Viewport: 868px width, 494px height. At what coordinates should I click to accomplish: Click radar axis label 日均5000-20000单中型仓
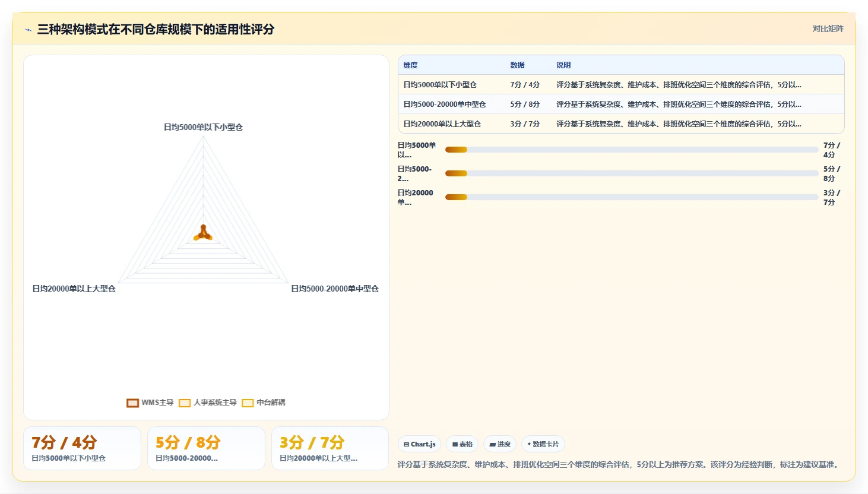click(x=335, y=289)
